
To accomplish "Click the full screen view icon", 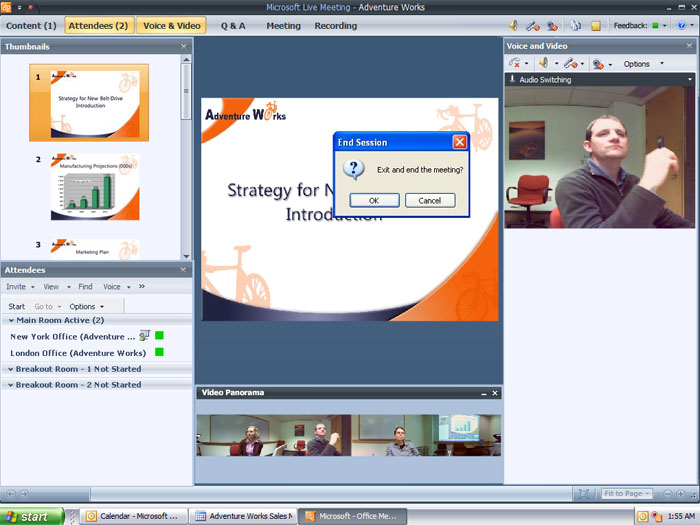I will click(x=583, y=494).
